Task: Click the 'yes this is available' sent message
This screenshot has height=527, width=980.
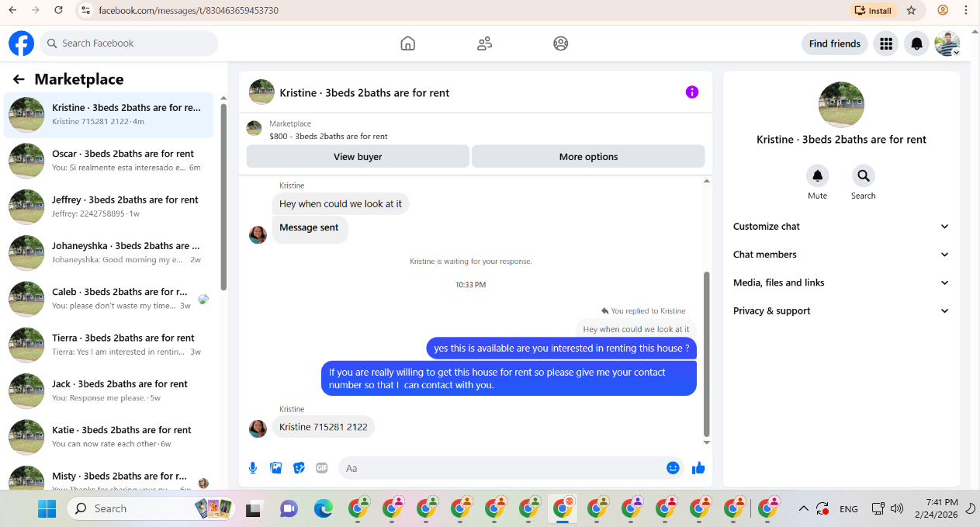Action: [x=562, y=348]
